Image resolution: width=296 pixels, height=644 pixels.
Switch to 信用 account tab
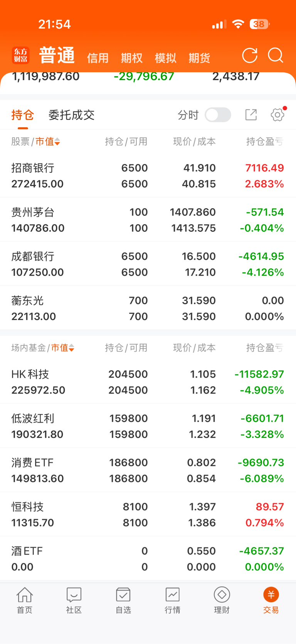coord(98,58)
